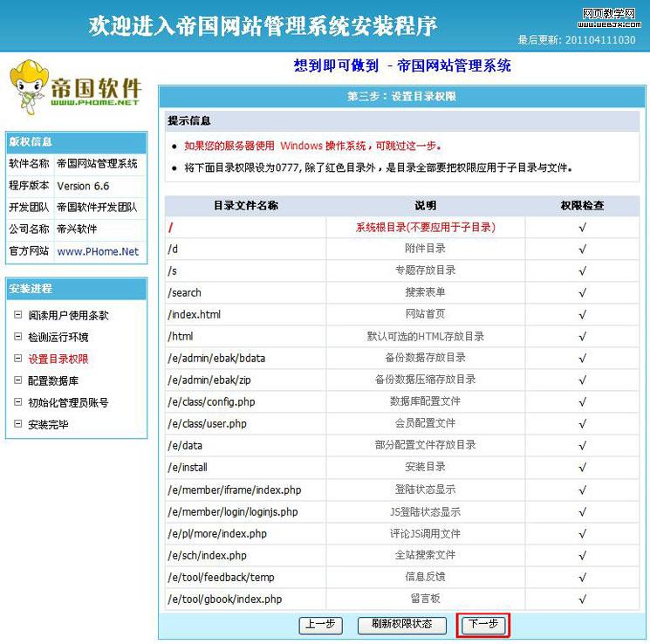Select 阅读用户使用条款 step in install progress

pyautogui.click(x=68, y=316)
